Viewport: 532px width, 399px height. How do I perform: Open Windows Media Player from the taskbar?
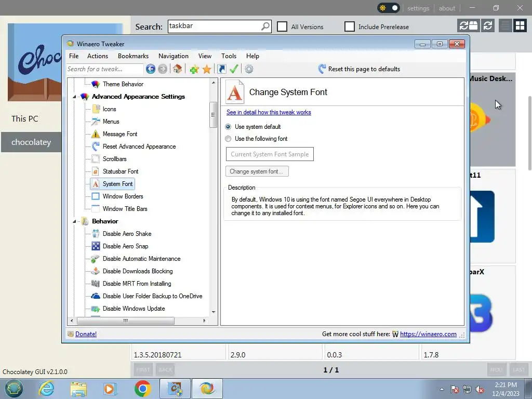(110, 389)
